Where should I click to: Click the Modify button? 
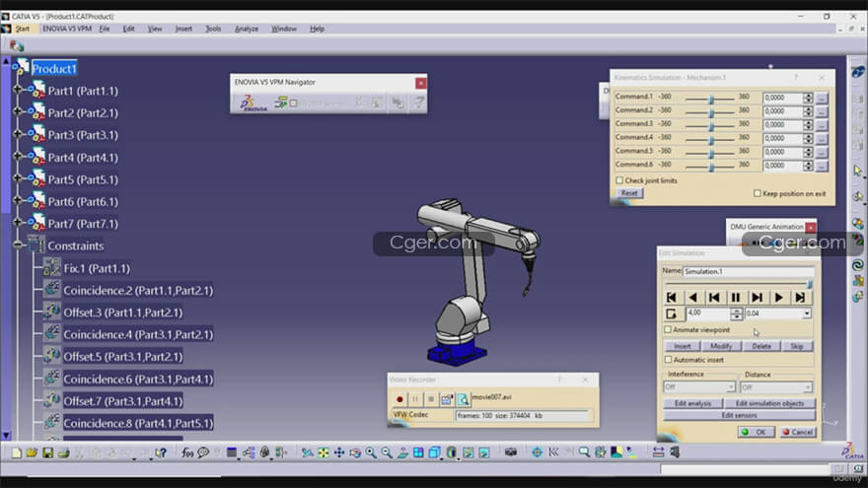[721, 346]
